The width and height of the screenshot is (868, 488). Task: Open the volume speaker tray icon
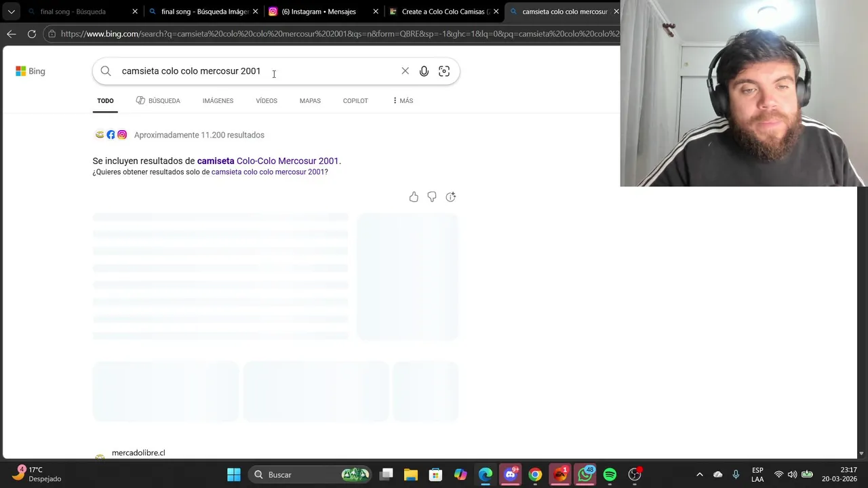pyautogui.click(x=792, y=474)
